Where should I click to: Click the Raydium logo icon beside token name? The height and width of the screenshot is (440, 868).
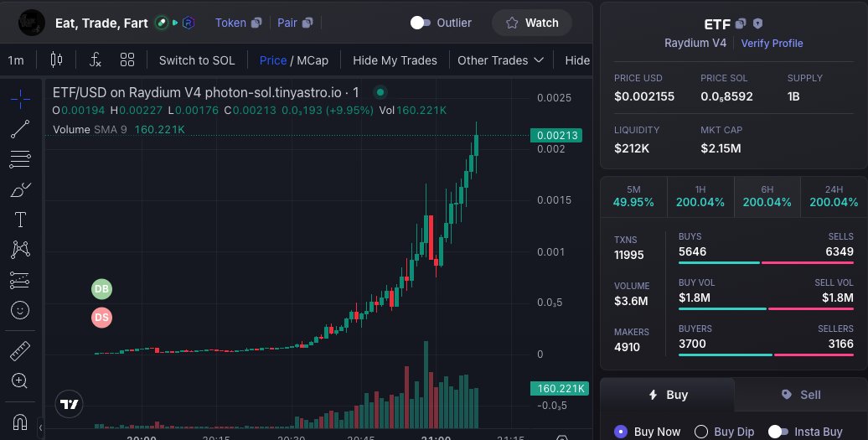point(189,23)
